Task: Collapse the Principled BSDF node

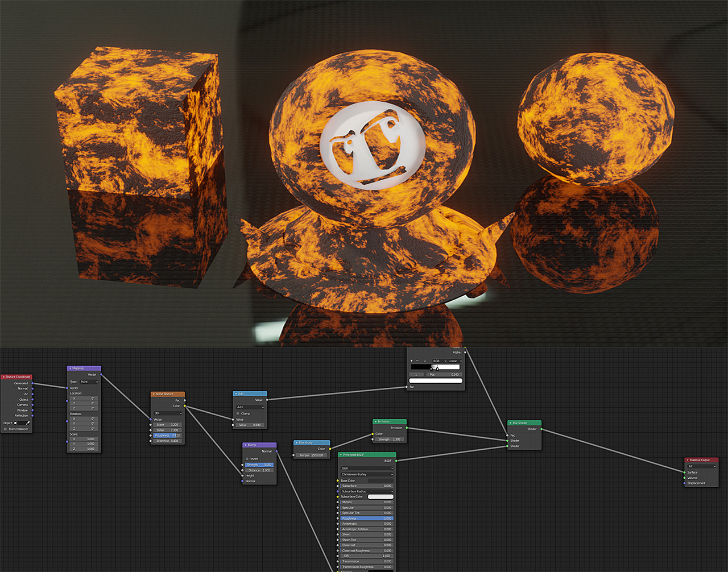Action: [x=341, y=455]
